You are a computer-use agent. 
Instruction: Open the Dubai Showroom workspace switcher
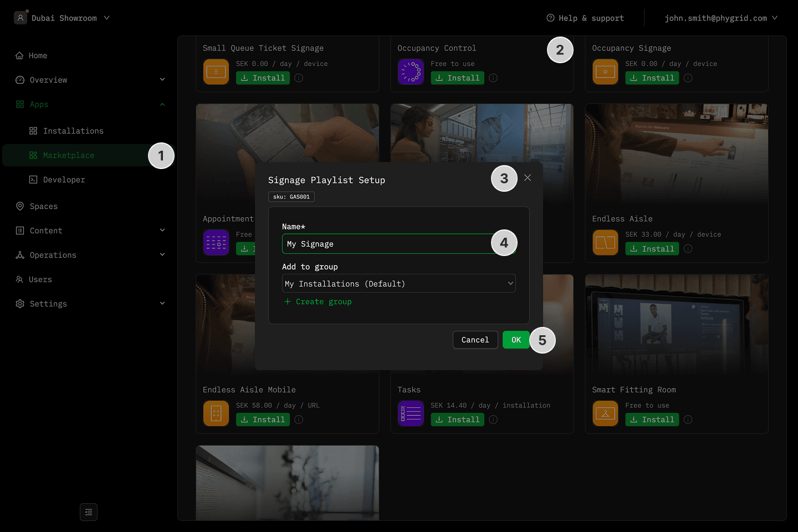[63, 18]
